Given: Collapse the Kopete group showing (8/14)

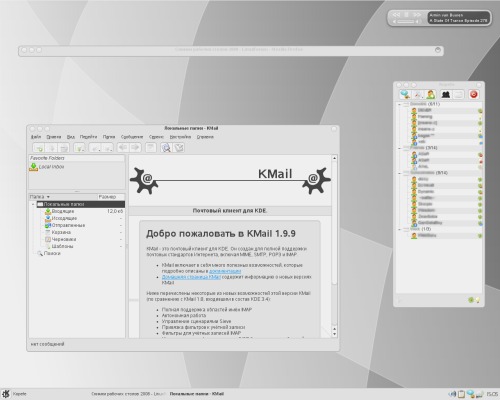Looking at the screenshot, I should [400, 173].
